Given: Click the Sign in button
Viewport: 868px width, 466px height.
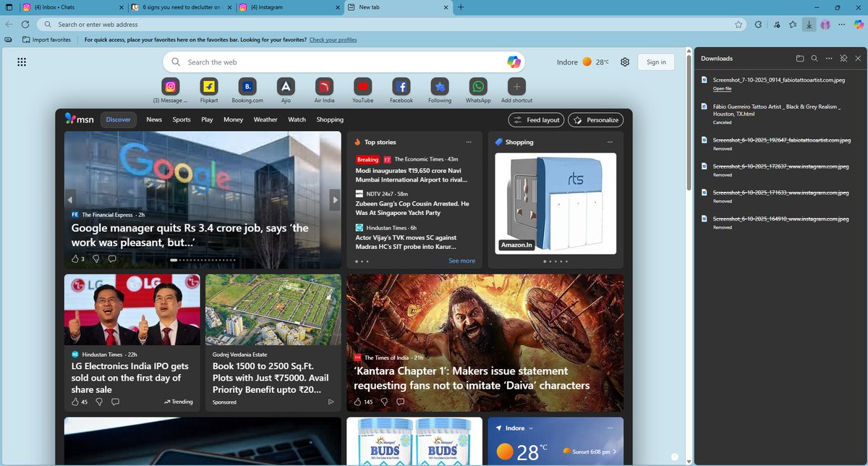Looking at the screenshot, I should [656, 62].
